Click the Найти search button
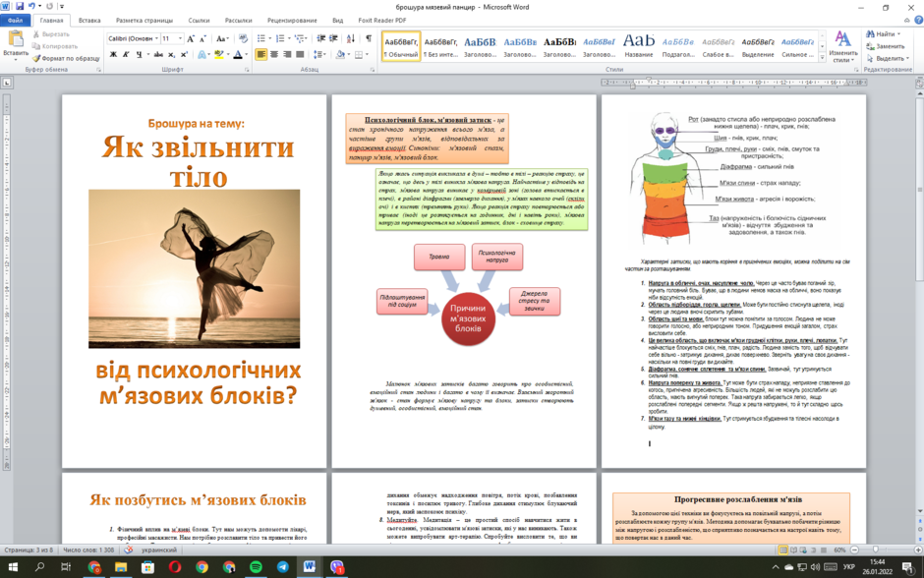The height and width of the screenshot is (578, 924). click(x=885, y=34)
